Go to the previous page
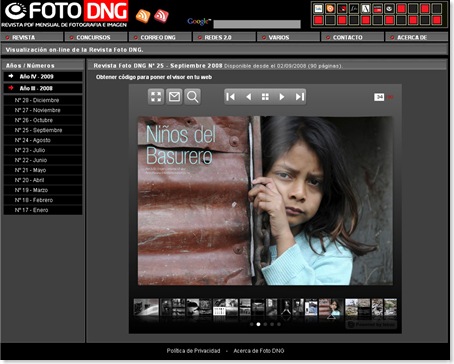Screen dimensions: 454x364 point(248,97)
